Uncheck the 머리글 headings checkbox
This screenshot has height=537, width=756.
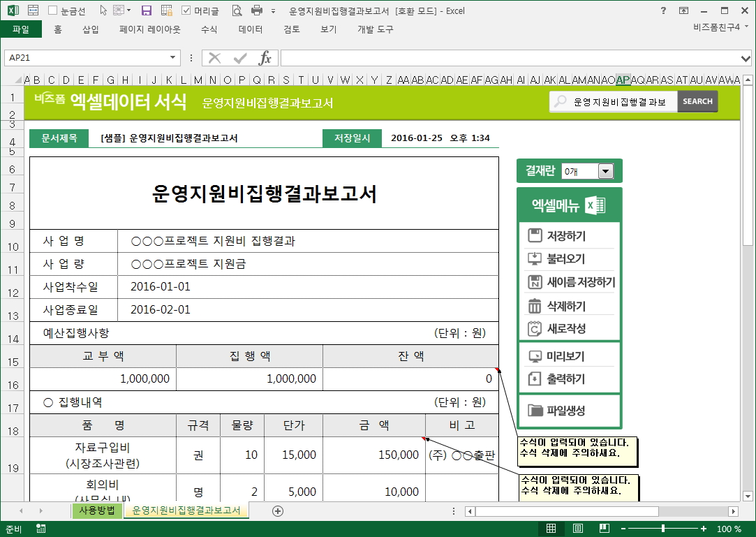tap(186, 10)
